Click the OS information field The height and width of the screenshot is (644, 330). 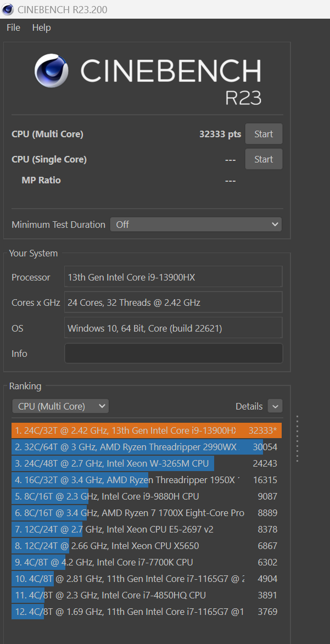click(x=173, y=328)
